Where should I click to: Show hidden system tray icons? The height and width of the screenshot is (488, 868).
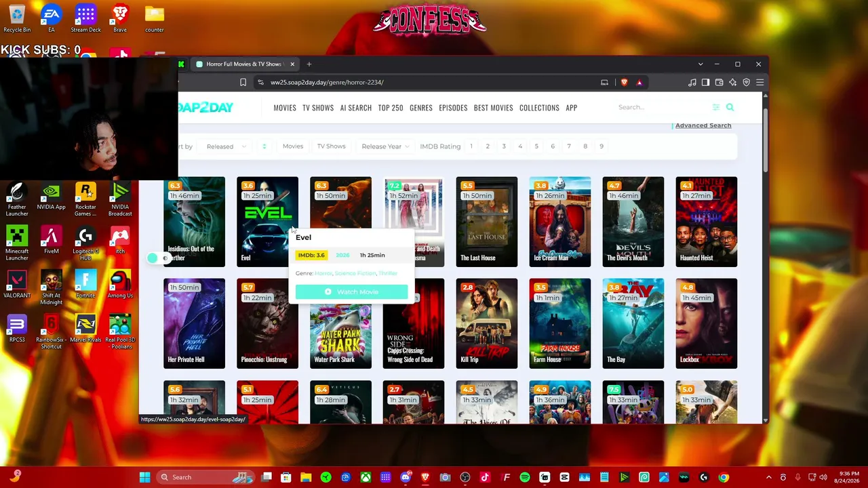click(768, 477)
